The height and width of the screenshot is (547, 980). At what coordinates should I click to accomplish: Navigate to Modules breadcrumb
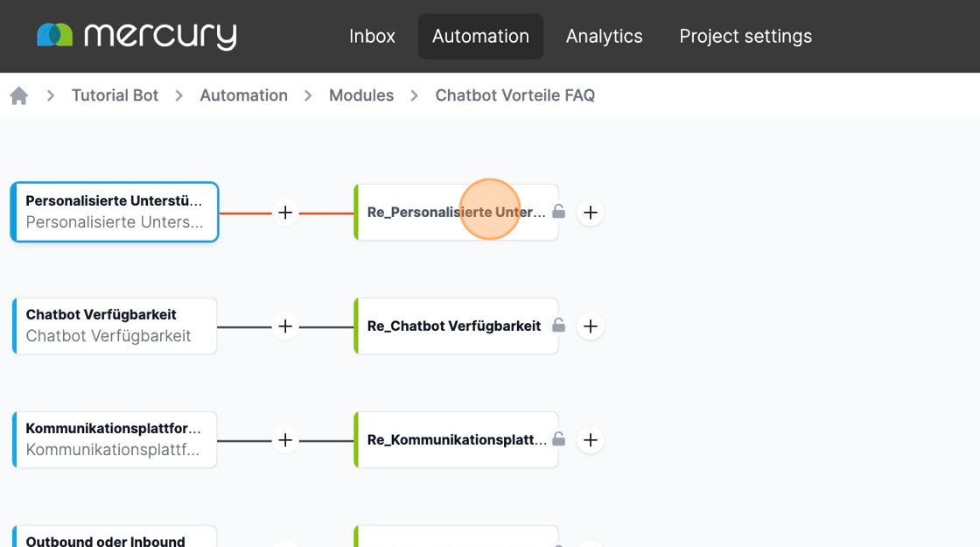tap(361, 95)
